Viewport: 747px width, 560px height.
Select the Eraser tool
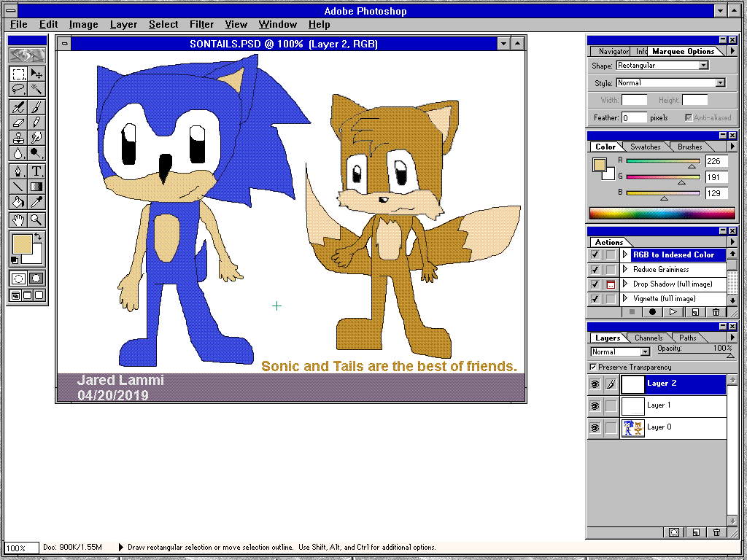click(18, 122)
